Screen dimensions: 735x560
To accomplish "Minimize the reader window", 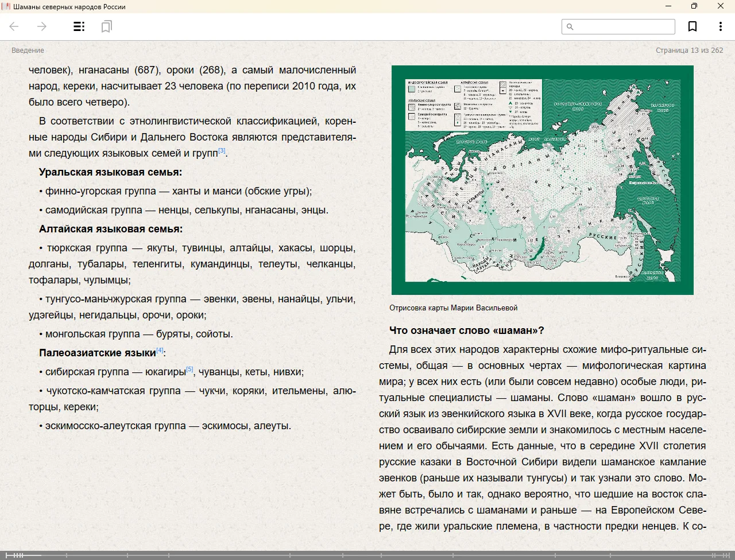I will click(x=668, y=6).
